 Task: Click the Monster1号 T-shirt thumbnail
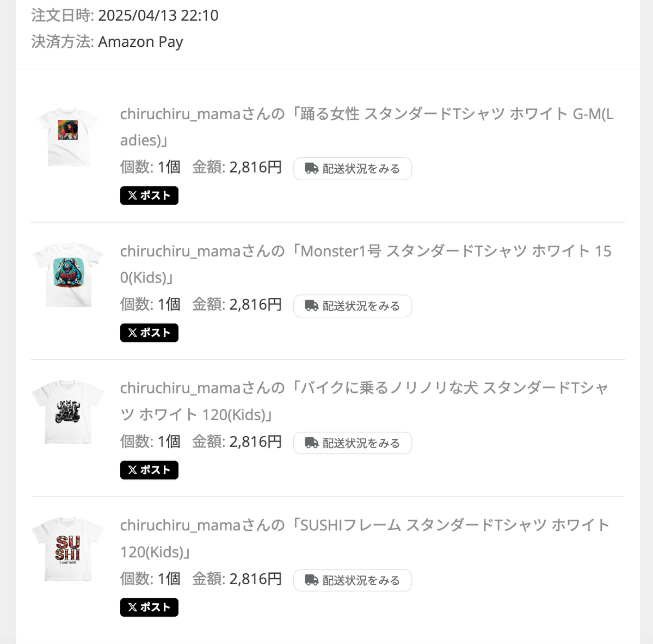[x=68, y=274]
